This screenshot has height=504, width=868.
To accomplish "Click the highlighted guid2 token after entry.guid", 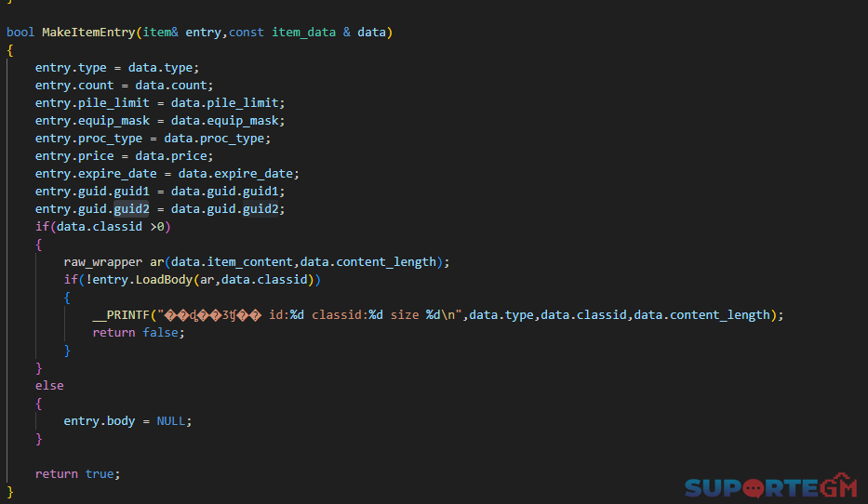I will click(131, 208).
